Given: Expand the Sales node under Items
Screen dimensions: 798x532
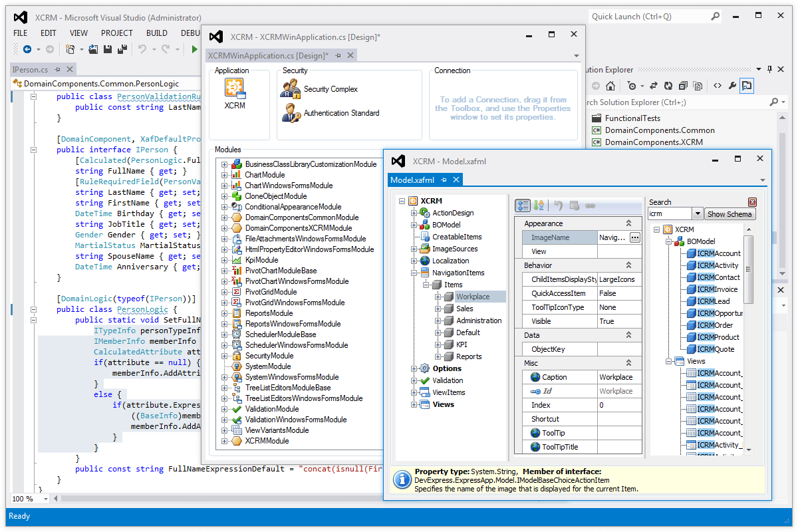Looking at the screenshot, I should [439, 309].
